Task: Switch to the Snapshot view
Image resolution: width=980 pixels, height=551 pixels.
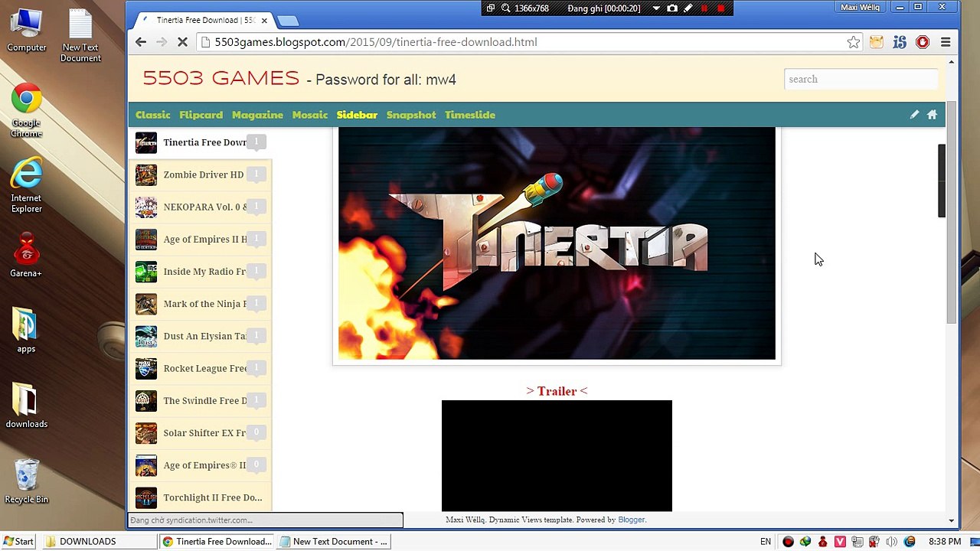Action: pyautogui.click(x=411, y=115)
